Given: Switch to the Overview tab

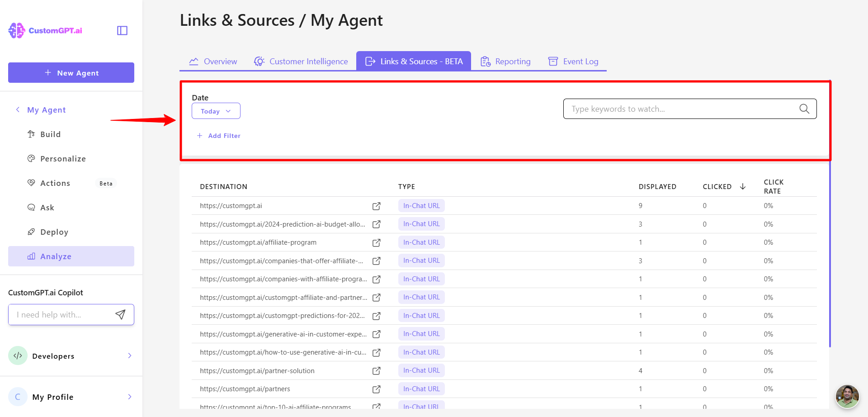Looking at the screenshot, I should 213,62.
